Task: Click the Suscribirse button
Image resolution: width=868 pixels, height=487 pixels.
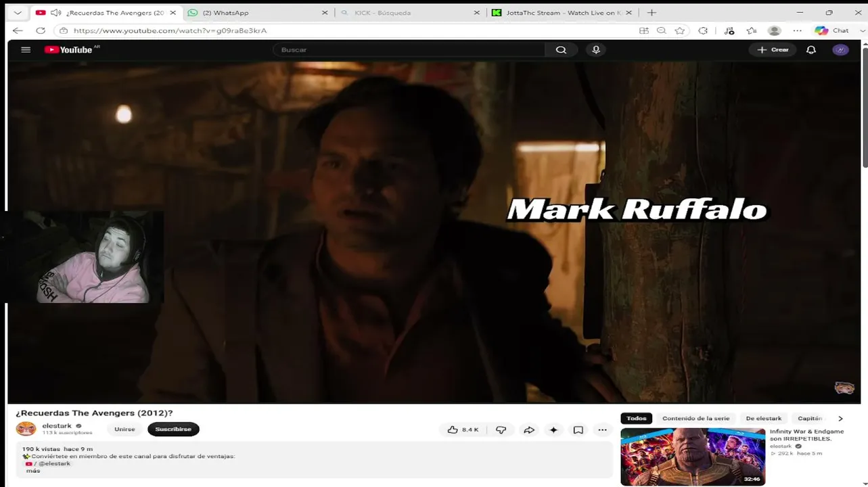Action: click(x=173, y=429)
